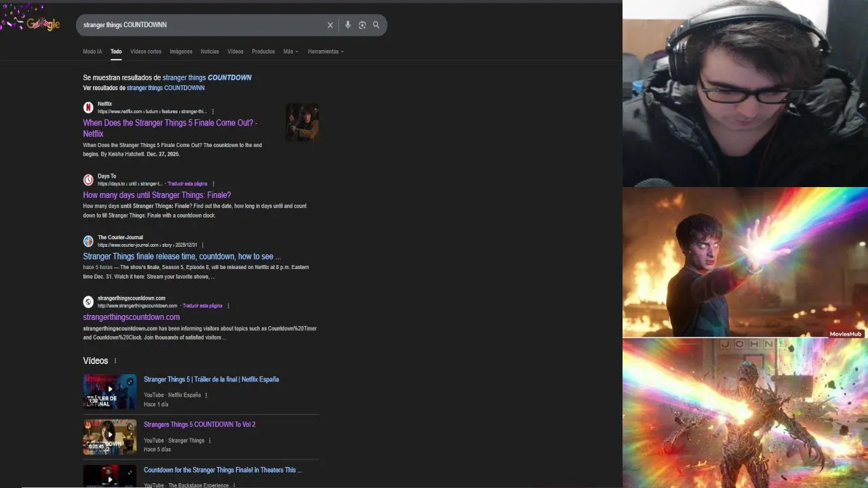The image size is (868, 488).
Task: Open Countdown for the Stranger Things Finale video link
Action: pyautogui.click(x=222, y=470)
